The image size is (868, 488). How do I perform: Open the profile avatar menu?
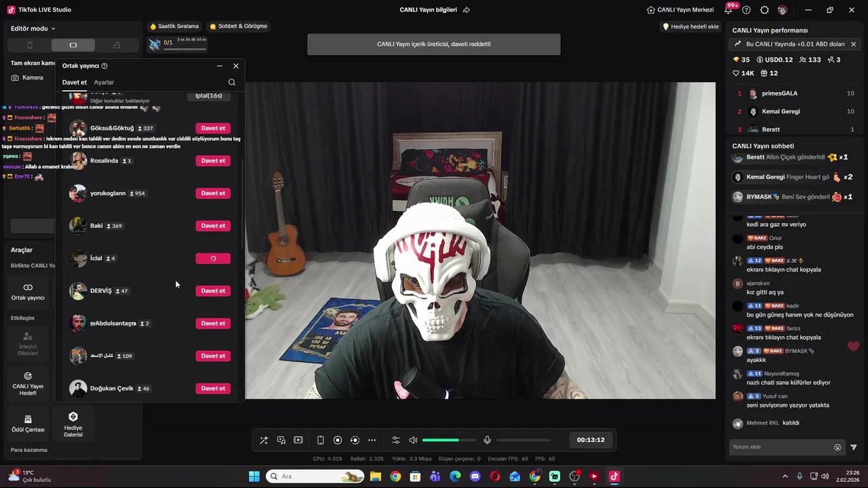pos(783,10)
